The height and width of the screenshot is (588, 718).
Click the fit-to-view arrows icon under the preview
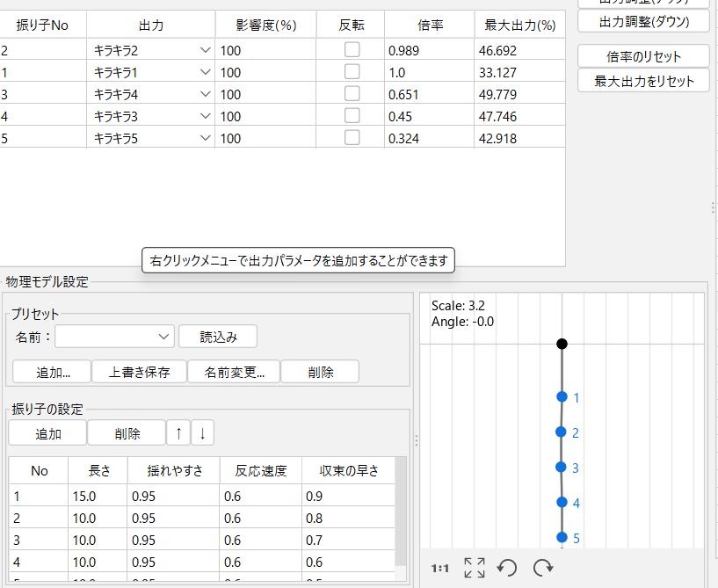pos(475,568)
